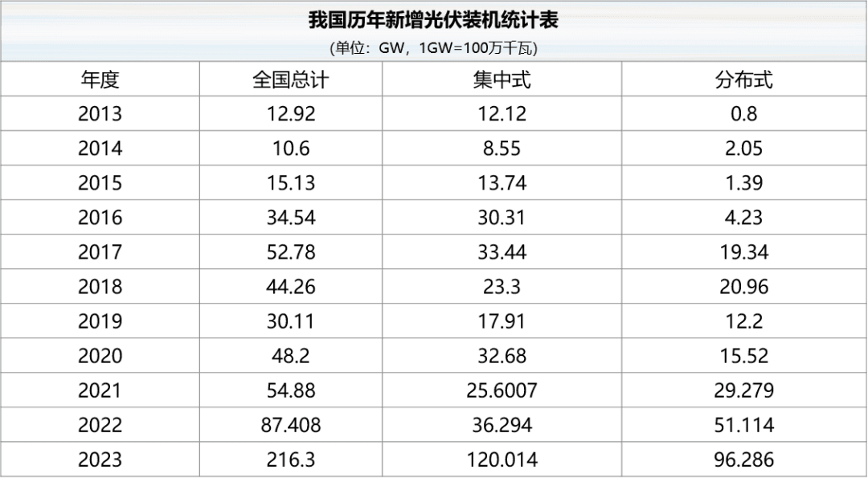Click the year cell 2014
Screen dimensions: 868x482
(100, 149)
